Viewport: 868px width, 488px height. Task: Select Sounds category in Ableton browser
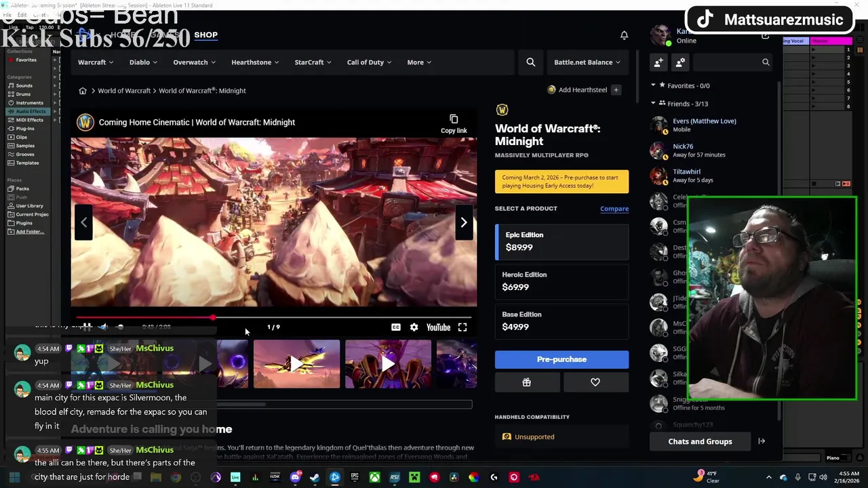24,85
